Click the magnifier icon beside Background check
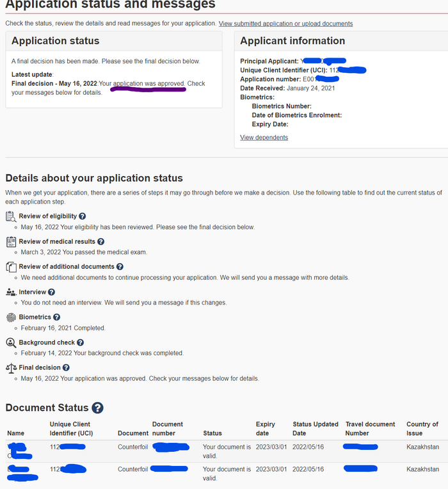The width and height of the screenshot is (448, 489). 11,342
